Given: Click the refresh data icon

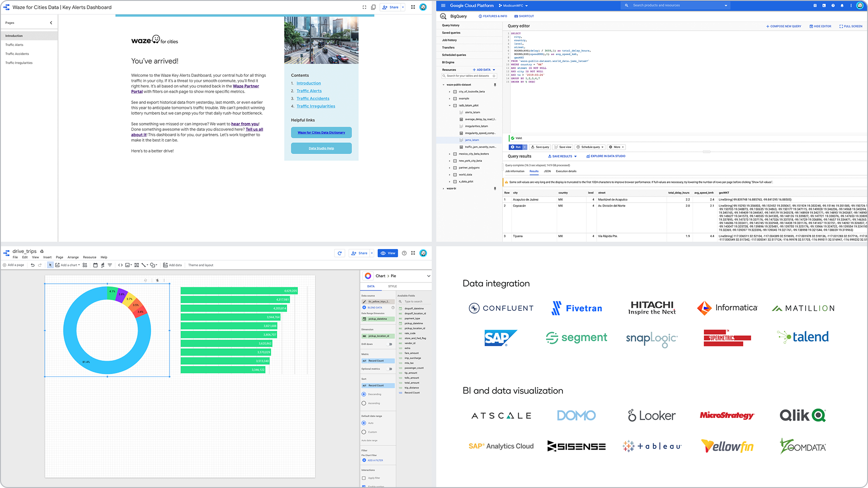Looking at the screenshot, I should tap(340, 253).
